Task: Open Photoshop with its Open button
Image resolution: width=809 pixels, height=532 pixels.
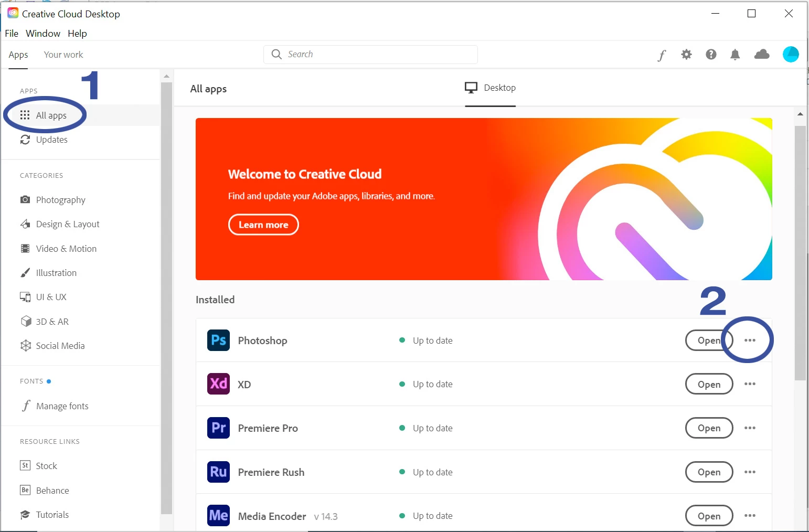Action: tap(709, 341)
